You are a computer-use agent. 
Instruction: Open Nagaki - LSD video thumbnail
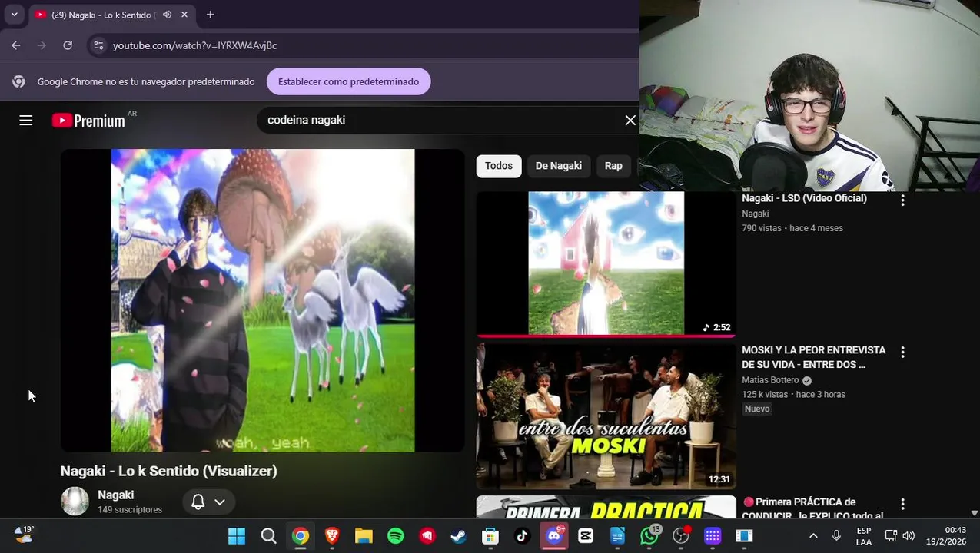click(606, 263)
